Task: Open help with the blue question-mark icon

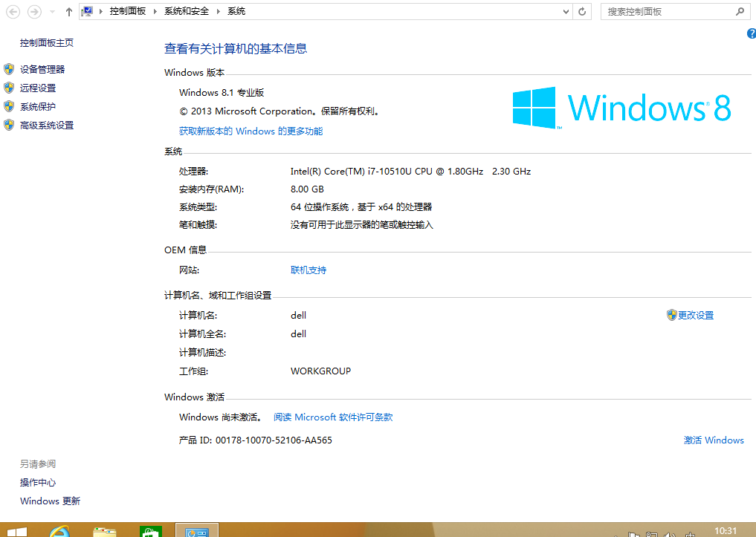Action: pos(752,33)
